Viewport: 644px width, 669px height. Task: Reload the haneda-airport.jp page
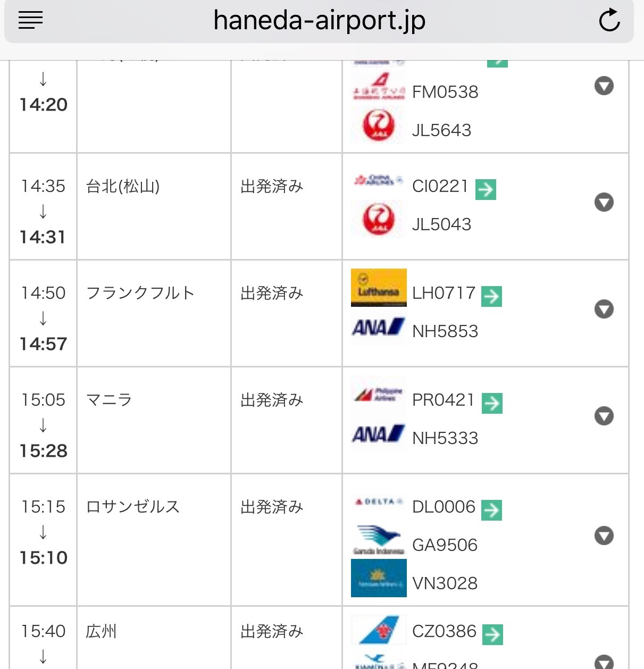point(609,20)
